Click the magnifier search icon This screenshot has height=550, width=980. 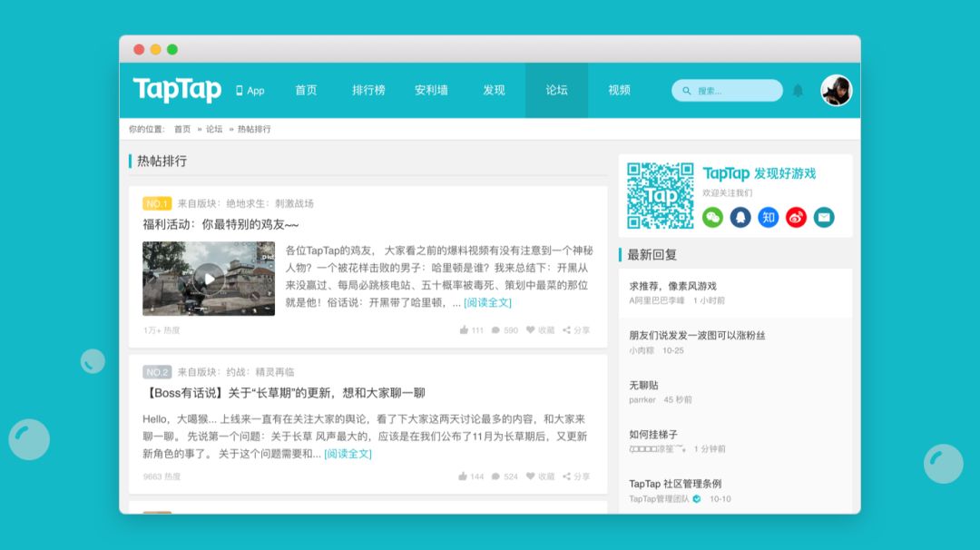tap(686, 91)
